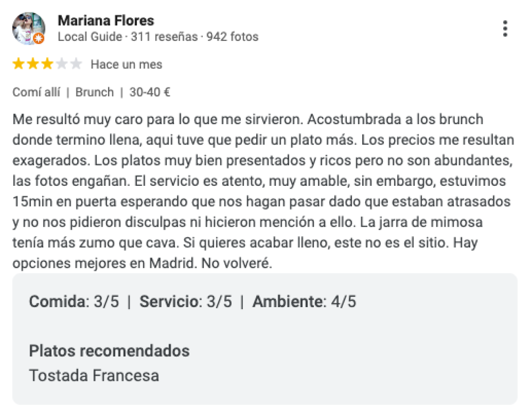Click the Comida: 3/5 rating

74,301
